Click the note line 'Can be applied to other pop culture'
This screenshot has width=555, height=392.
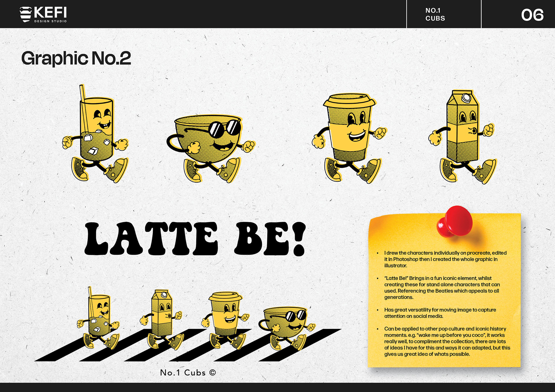pos(447,341)
